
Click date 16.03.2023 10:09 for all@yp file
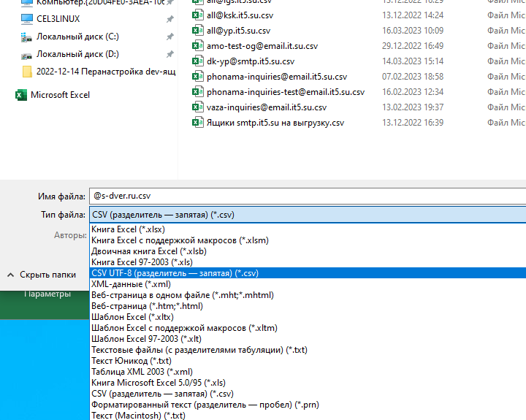click(413, 31)
